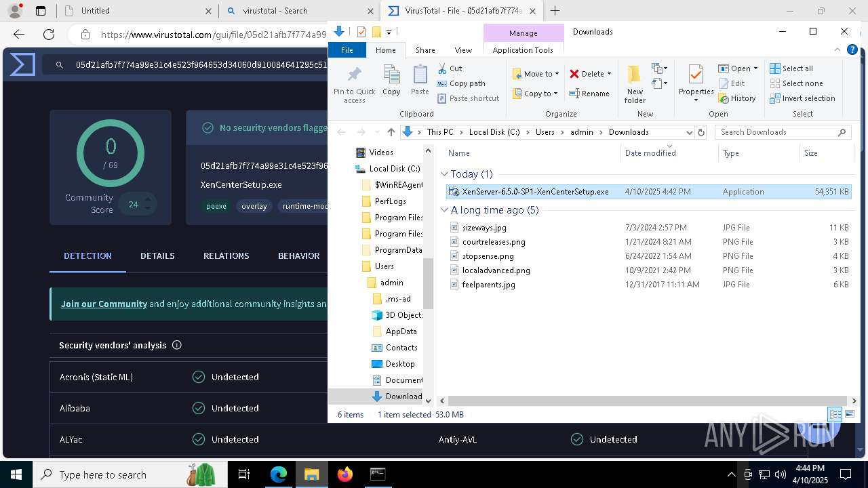Switch to large icons view layout
This screenshot has height=488, width=868.
[849, 414]
